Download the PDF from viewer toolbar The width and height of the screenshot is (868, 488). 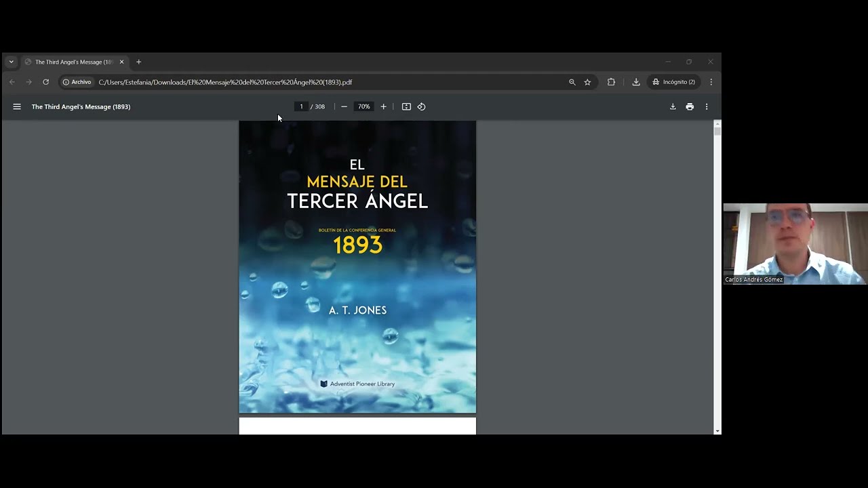tap(673, 106)
